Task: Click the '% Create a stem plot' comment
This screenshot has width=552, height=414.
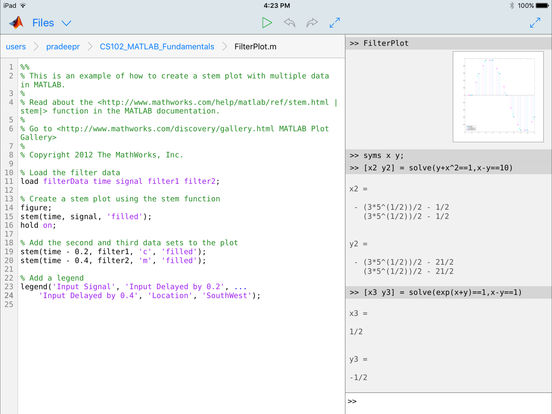Action: 120,199
